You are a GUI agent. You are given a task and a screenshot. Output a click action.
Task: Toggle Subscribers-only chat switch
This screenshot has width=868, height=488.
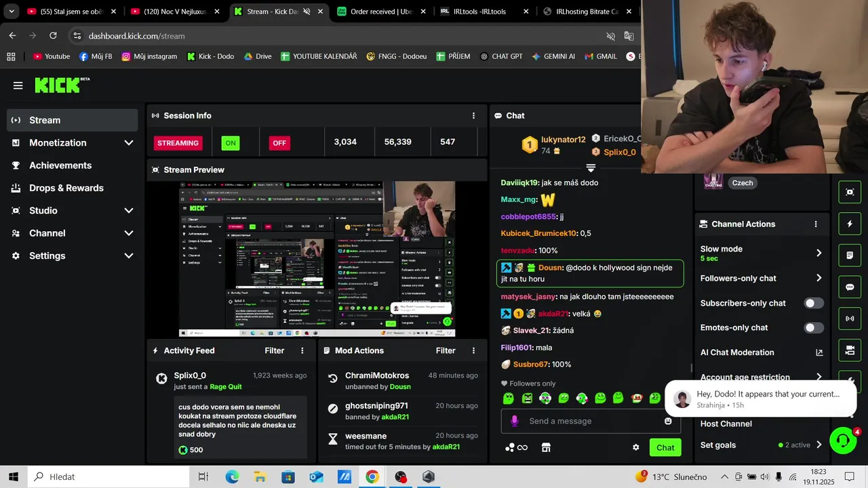point(814,303)
